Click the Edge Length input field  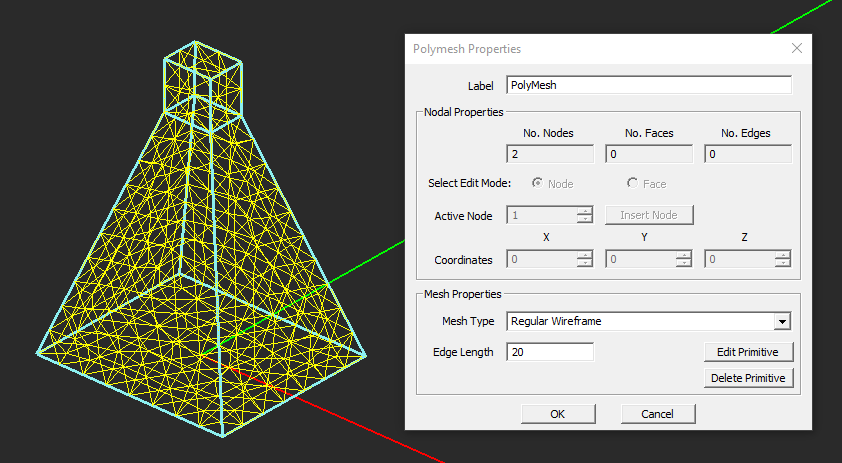click(x=550, y=352)
